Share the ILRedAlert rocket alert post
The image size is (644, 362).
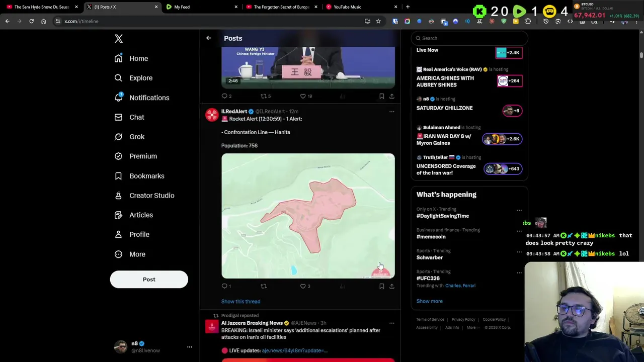pos(392,286)
